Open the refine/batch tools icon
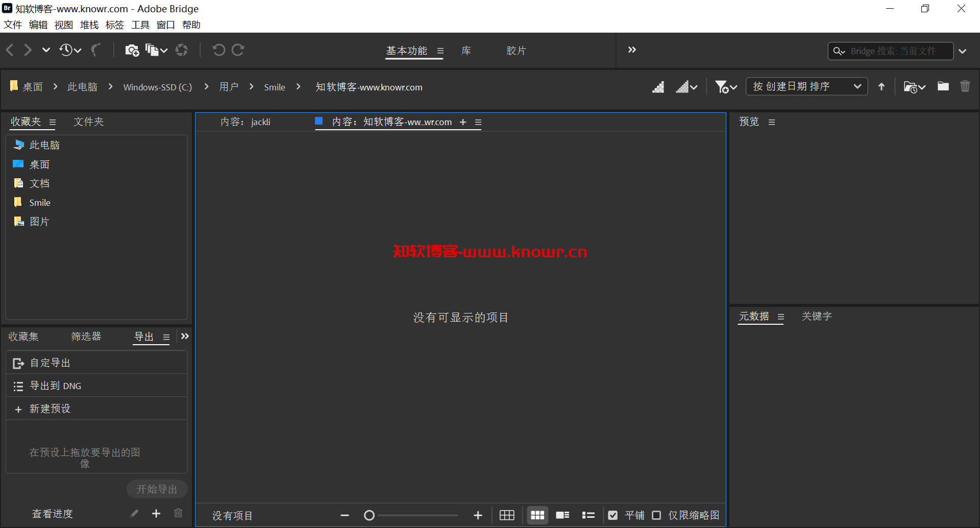Screen dimensions: 980x528 [x=156, y=50]
